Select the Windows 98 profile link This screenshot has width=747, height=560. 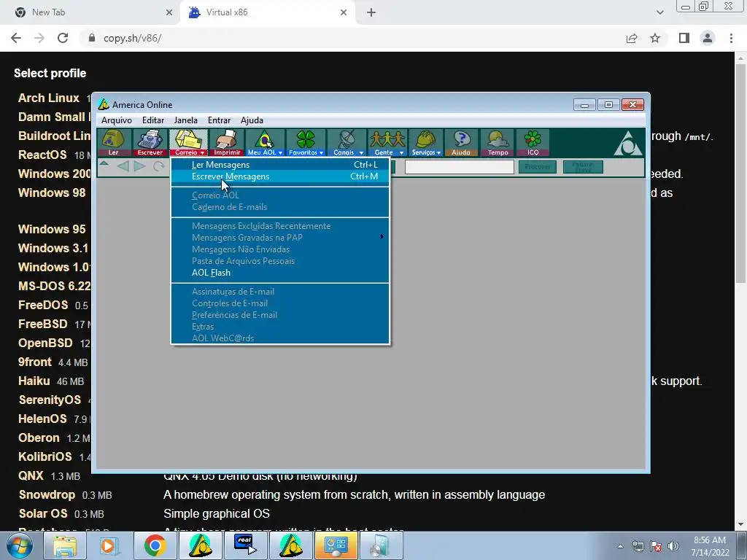point(52,192)
